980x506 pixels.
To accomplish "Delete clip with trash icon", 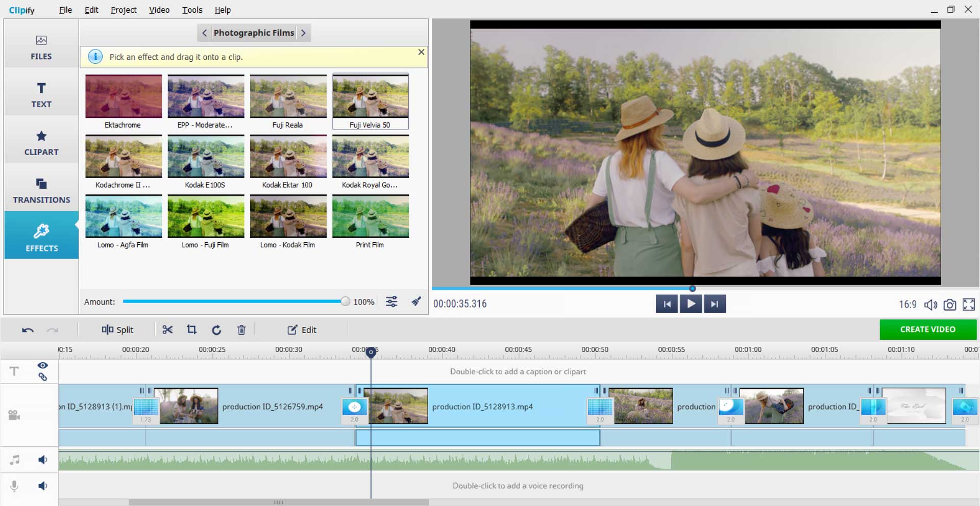I will pyautogui.click(x=241, y=330).
